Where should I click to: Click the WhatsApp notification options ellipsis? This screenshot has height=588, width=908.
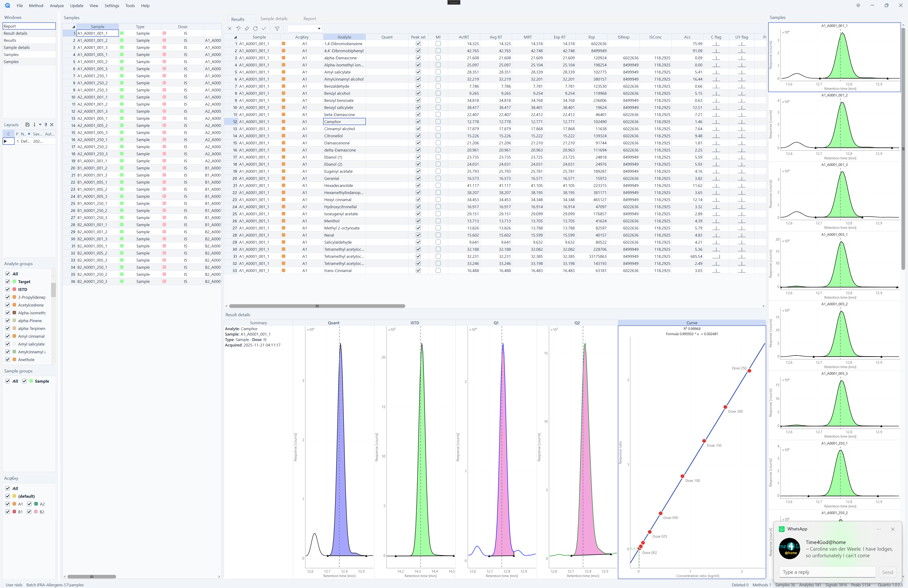pyautogui.click(x=879, y=529)
